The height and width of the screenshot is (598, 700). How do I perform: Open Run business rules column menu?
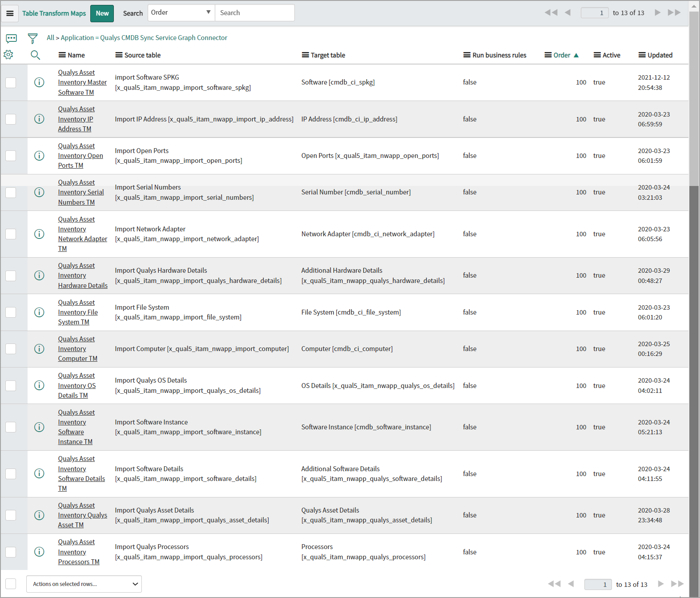click(467, 55)
